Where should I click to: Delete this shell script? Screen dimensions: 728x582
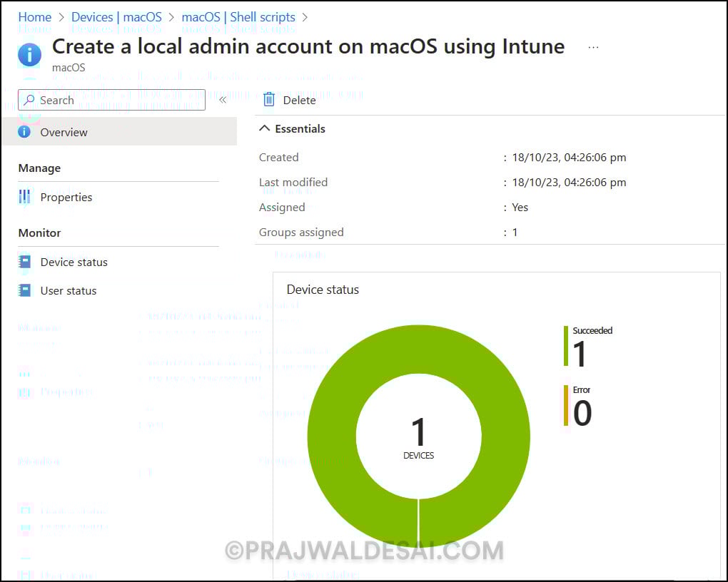click(290, 100)
